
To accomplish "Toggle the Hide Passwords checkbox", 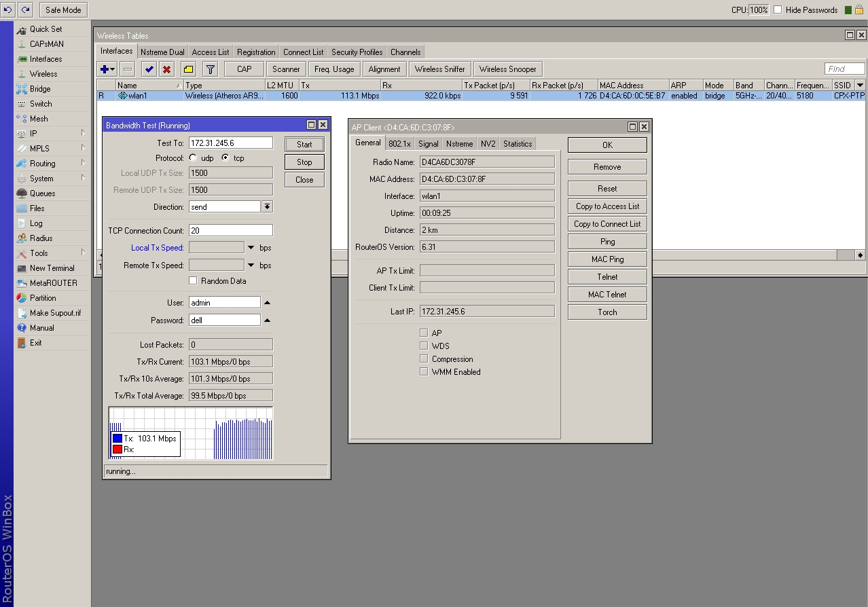I will coord(778,10).
